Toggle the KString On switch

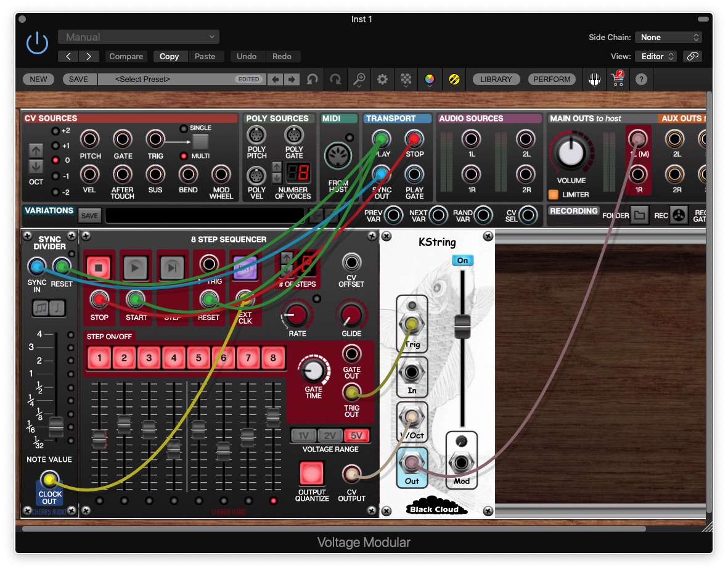462,260
